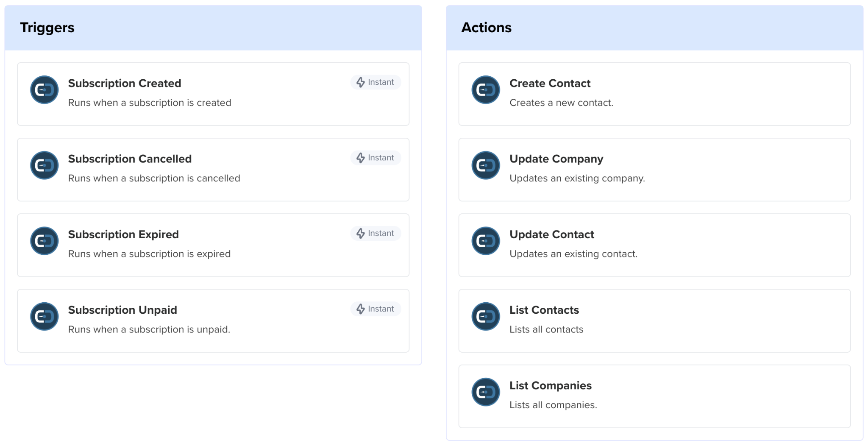
Task: Click the Instant badge on Subscription Unpaid
Action: click(x=376, y=309)
